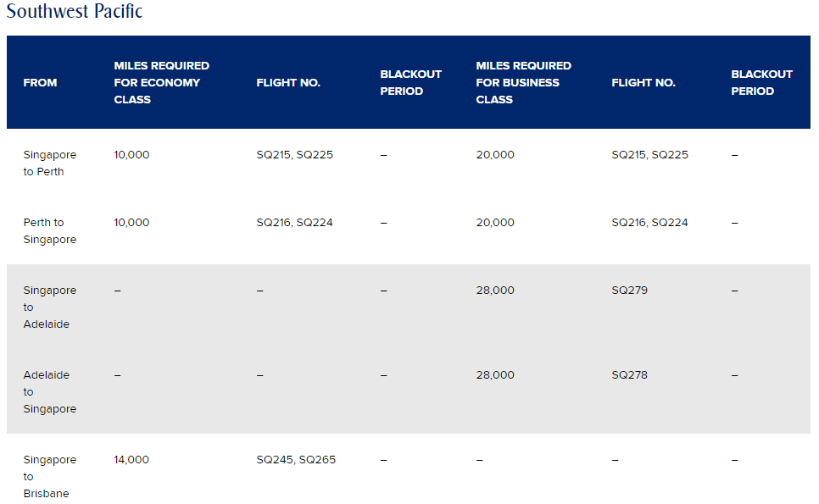819x504 pixels.
Task: Click 10,000 economy miles for Perth to Singapore
Action: (x=131, y=223)
